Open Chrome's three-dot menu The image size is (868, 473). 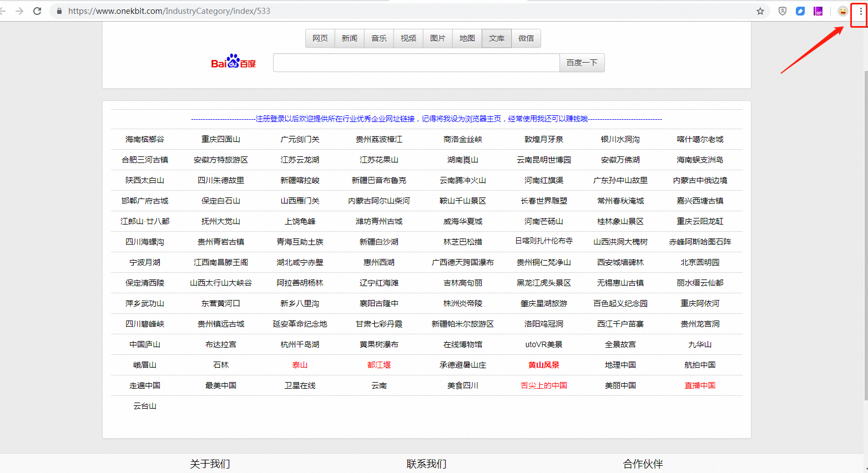pyautogui.click(x=861, y=11)
